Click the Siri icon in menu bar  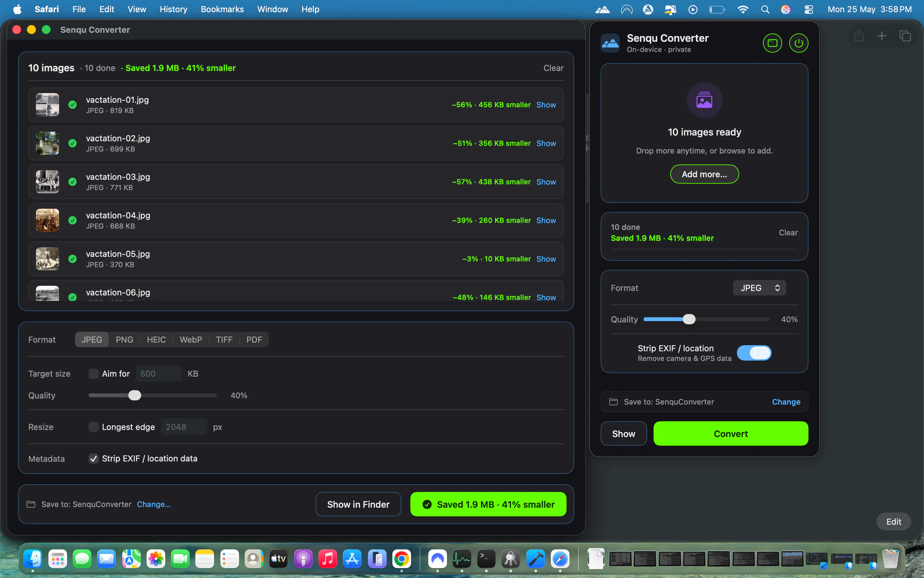786,10
